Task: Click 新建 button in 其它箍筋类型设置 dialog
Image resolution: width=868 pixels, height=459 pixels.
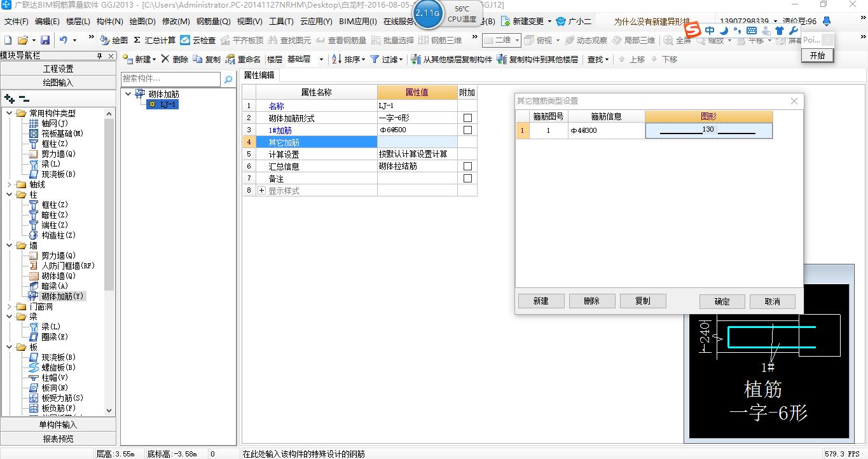Action: tap(541, 301)
